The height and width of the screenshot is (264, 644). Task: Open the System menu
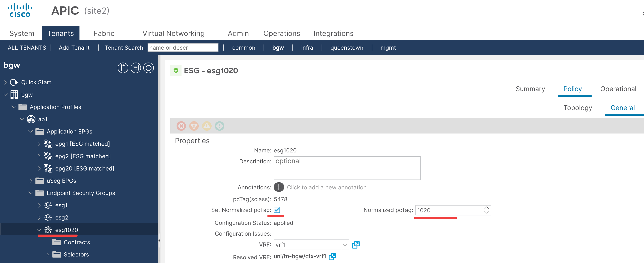(22, 33)
